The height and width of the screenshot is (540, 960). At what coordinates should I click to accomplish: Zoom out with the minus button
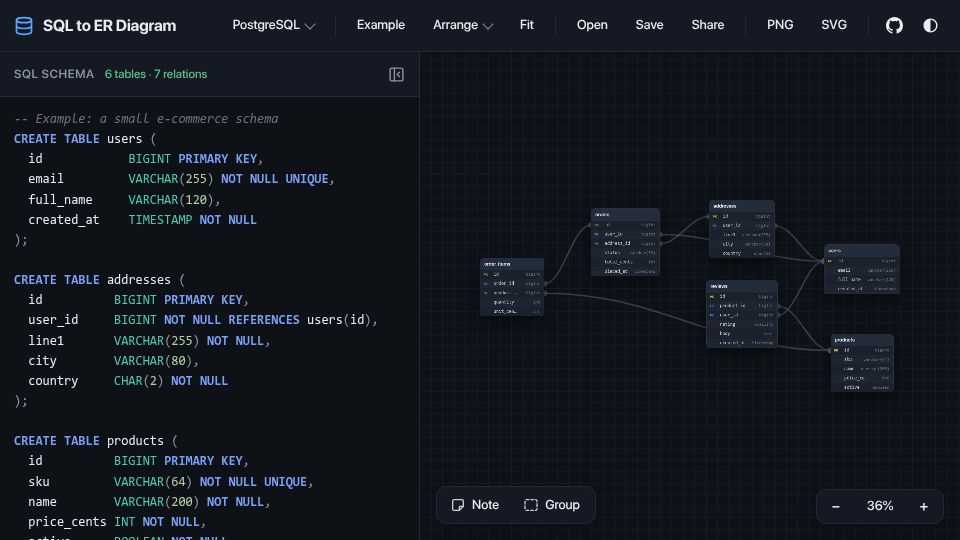(836, 506)
